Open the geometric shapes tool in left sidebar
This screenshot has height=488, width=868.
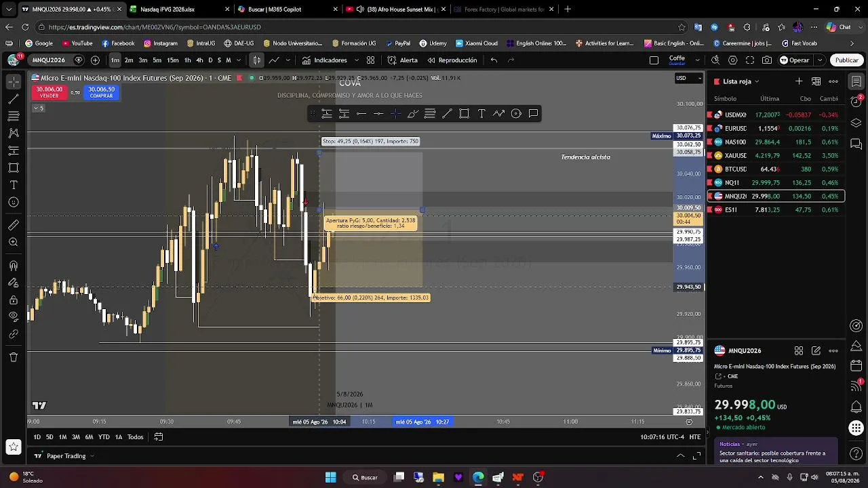pos(14,168)
